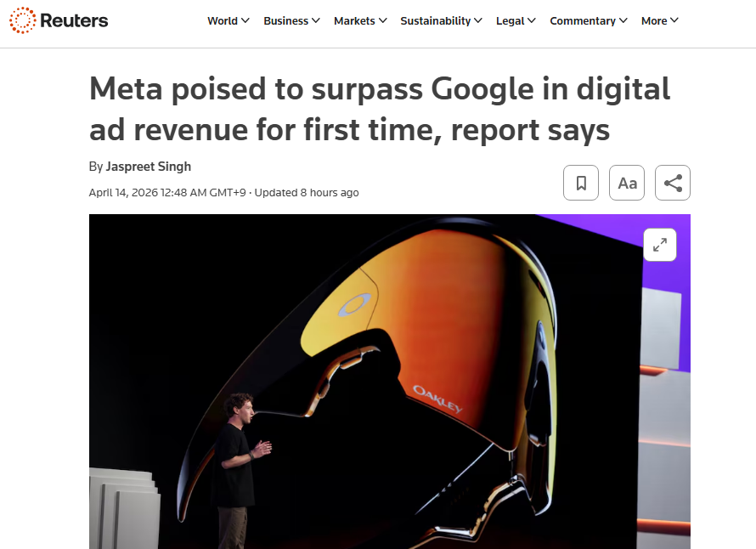Expand the Business menu chevron
This screenshot has height=549, width=756.
click(316, 20)
